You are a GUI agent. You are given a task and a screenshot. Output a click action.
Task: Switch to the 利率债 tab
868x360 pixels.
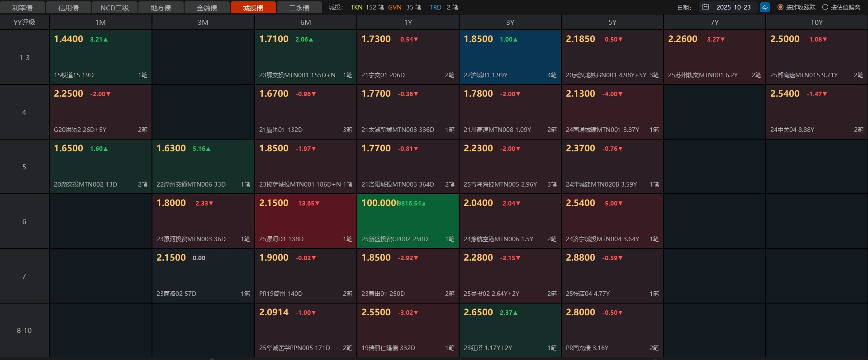pos(23,8)
